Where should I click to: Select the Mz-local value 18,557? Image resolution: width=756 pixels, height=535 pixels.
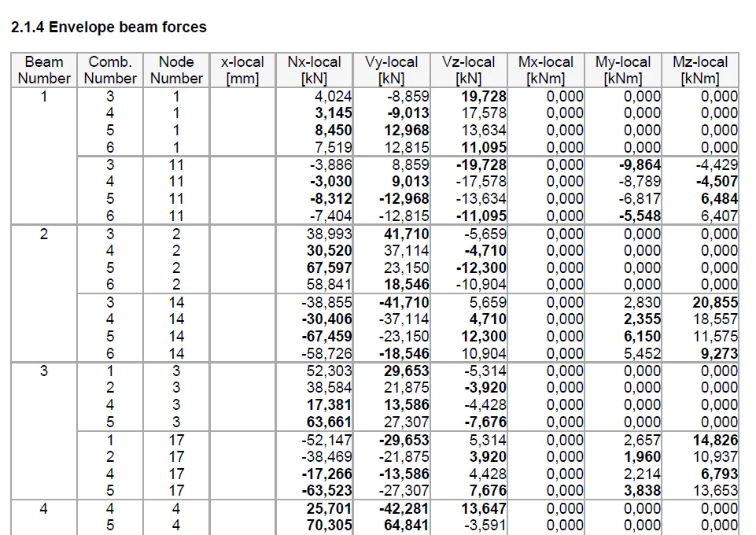click(715, 319)
